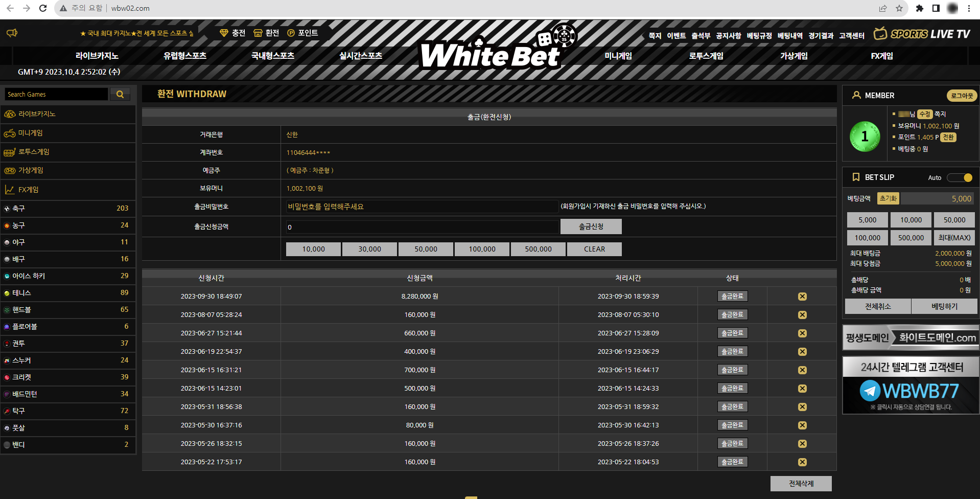980x499 pixels.
Task: Open 로투스게임 in left sidebar
Action: 68,152
